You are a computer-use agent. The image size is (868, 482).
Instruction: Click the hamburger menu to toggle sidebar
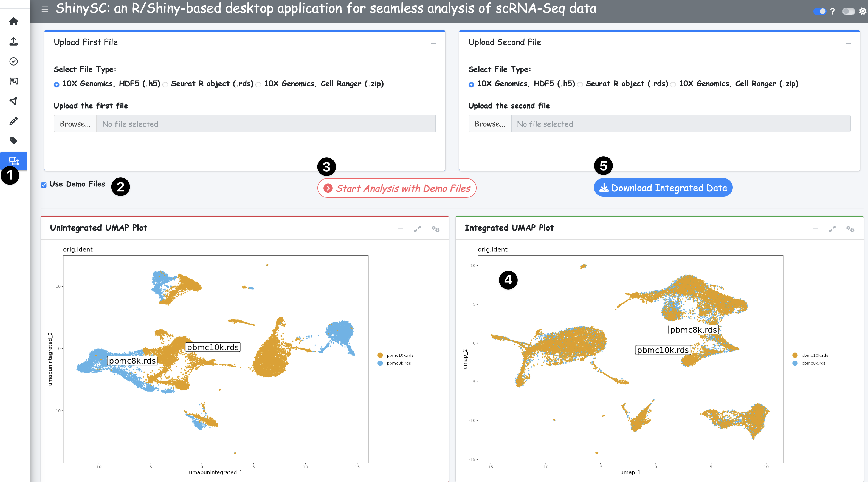tap(45, 9)
